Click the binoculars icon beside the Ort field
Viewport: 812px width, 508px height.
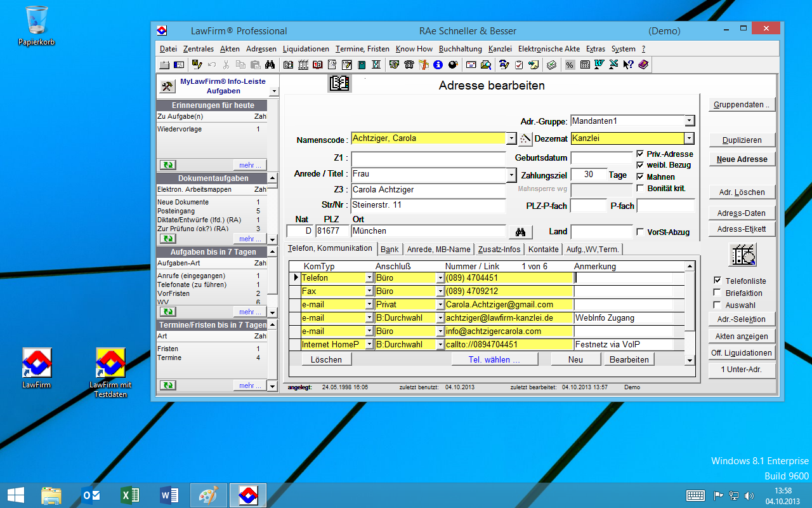click(x=521, y=232)
